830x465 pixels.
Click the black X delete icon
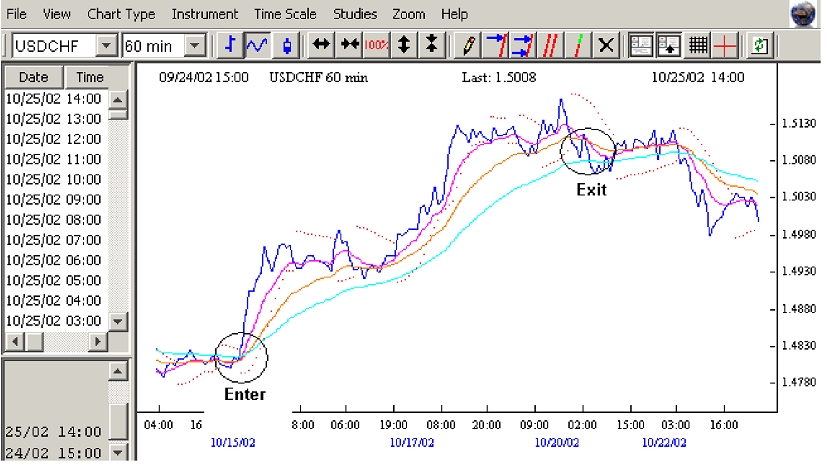click(606, 44)
